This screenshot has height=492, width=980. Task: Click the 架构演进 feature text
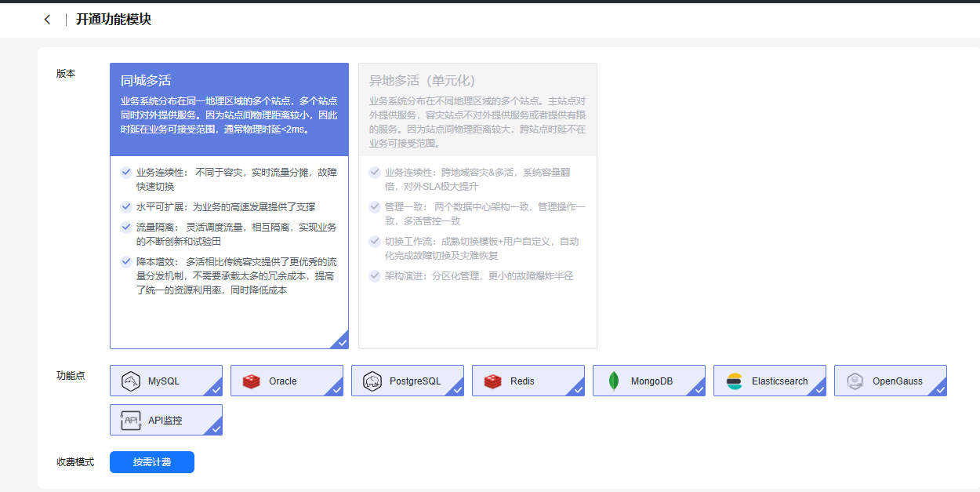click(479, 275)
